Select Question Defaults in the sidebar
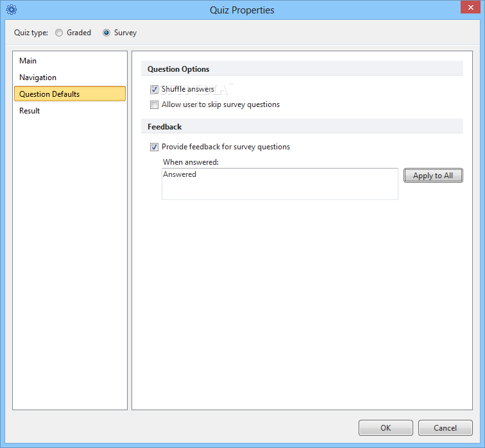 tap(49, 94)
